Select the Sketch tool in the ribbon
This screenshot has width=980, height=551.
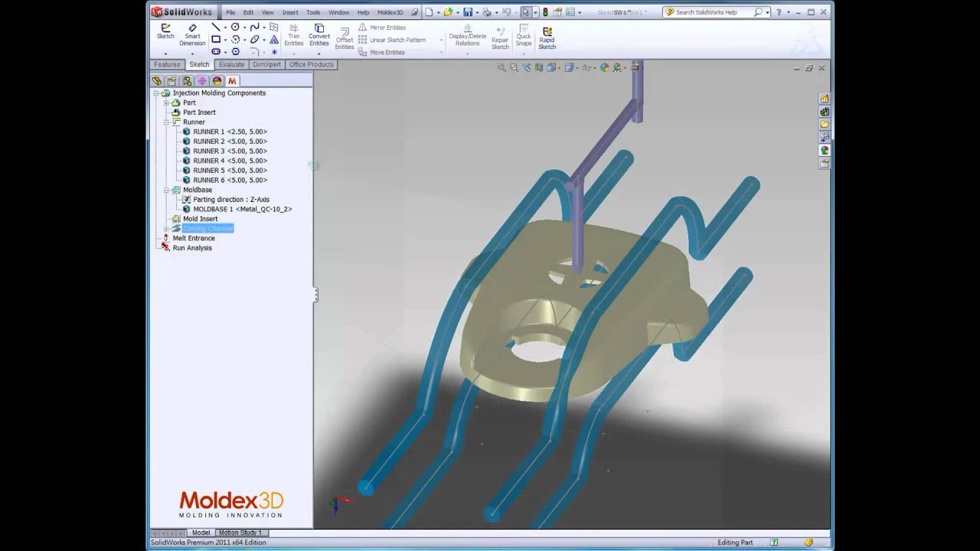click(x=165, y=31)
